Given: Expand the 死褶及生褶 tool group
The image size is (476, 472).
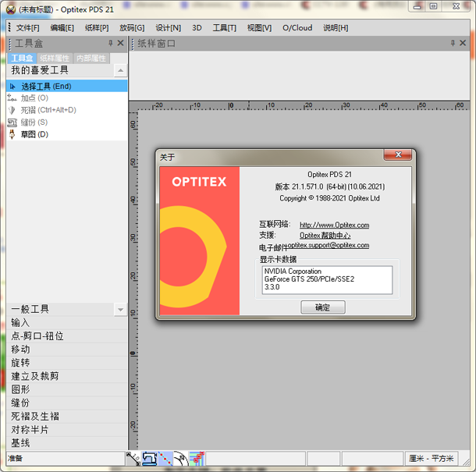Looking at the screenshot, I should tap(67, 416).
